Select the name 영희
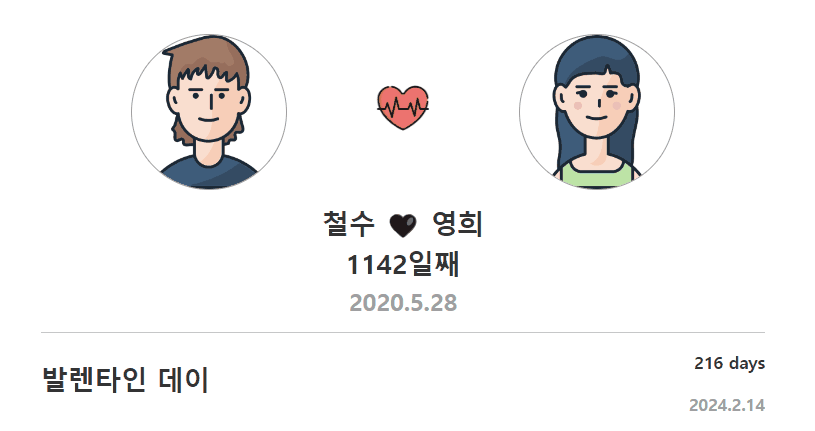 point(457,224)
